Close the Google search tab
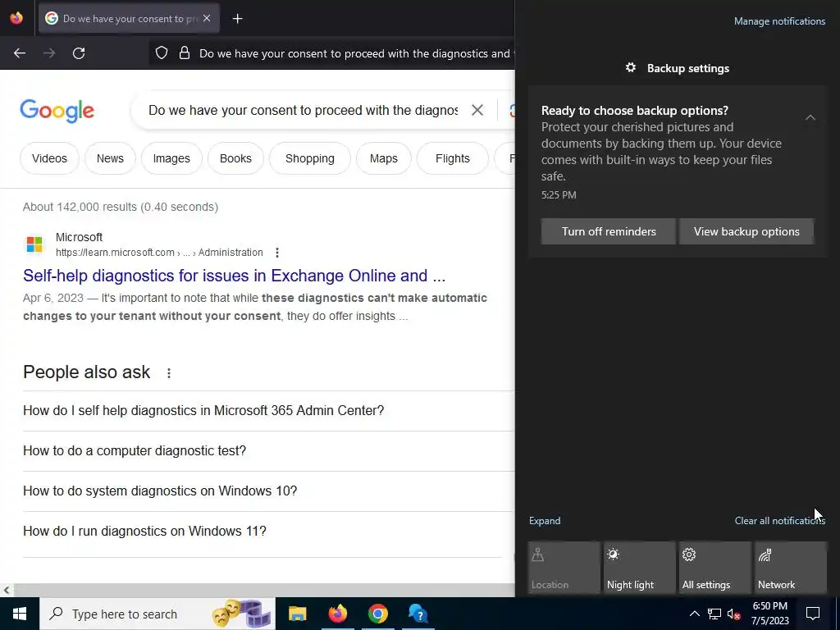Viewport: 840px width, 630px height. pyautogui.click(x=207, y=18)
